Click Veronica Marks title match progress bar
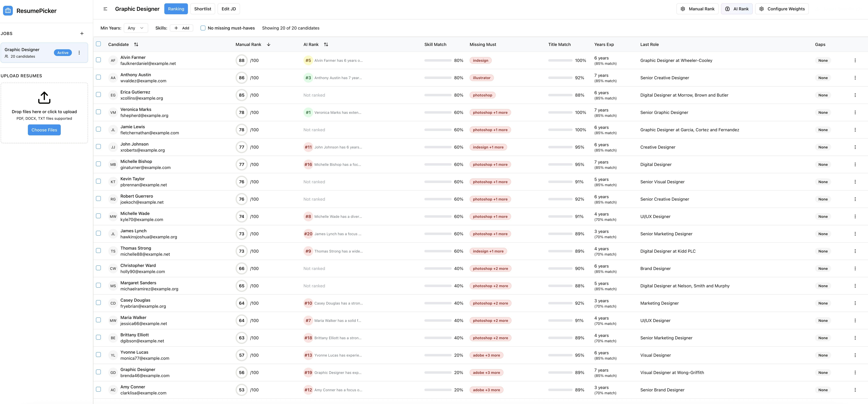The width and height of the screenshot is (868, 404). coord(560,112)
